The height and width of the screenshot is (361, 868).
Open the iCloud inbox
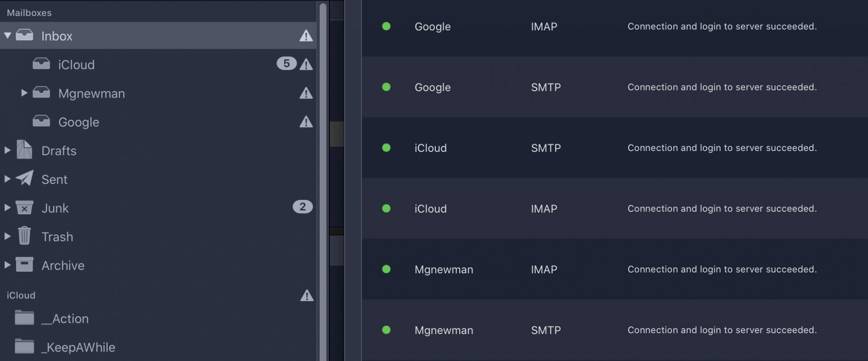point(76,65)
